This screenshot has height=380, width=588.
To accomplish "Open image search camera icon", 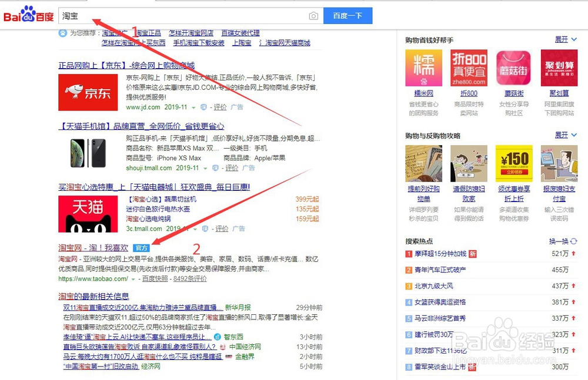I will (313, 16).
